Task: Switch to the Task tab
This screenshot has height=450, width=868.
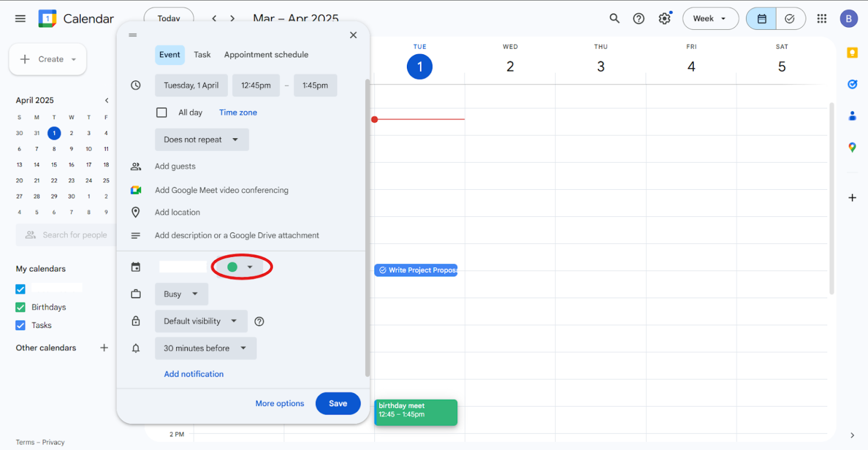Action: click(x=202, y=54)
